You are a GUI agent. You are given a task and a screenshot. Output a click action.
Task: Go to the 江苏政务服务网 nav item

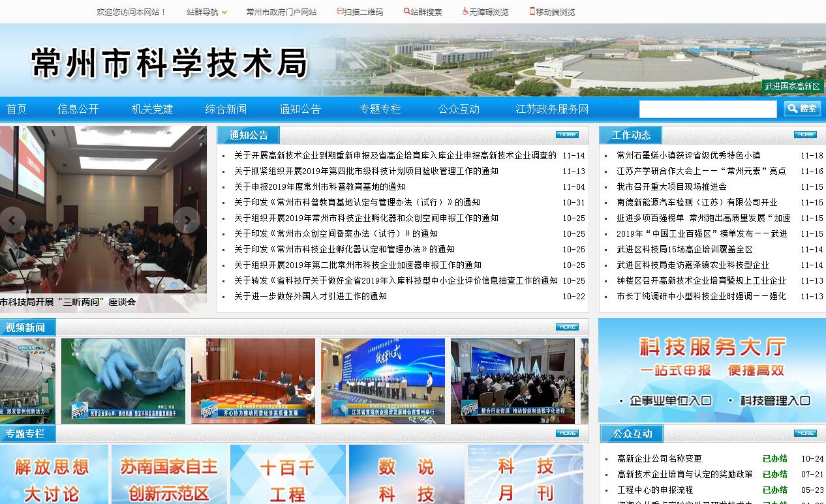pos(552,109)
